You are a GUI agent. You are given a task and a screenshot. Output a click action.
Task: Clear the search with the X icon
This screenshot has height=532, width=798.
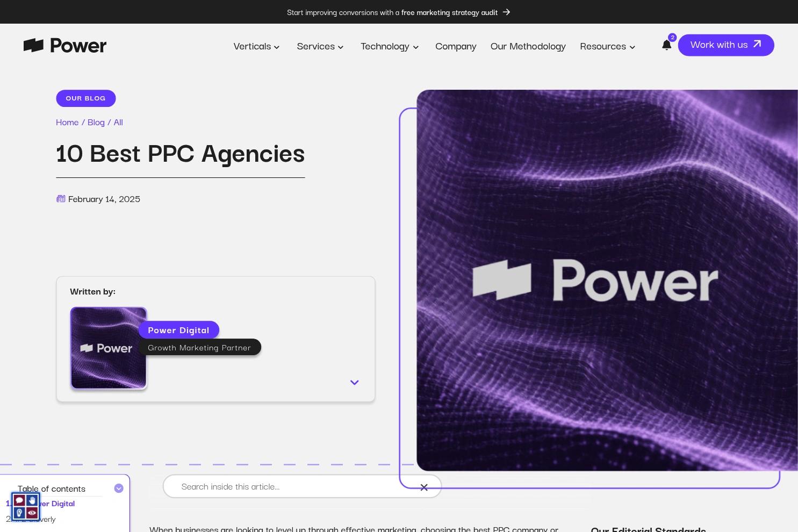424,487
